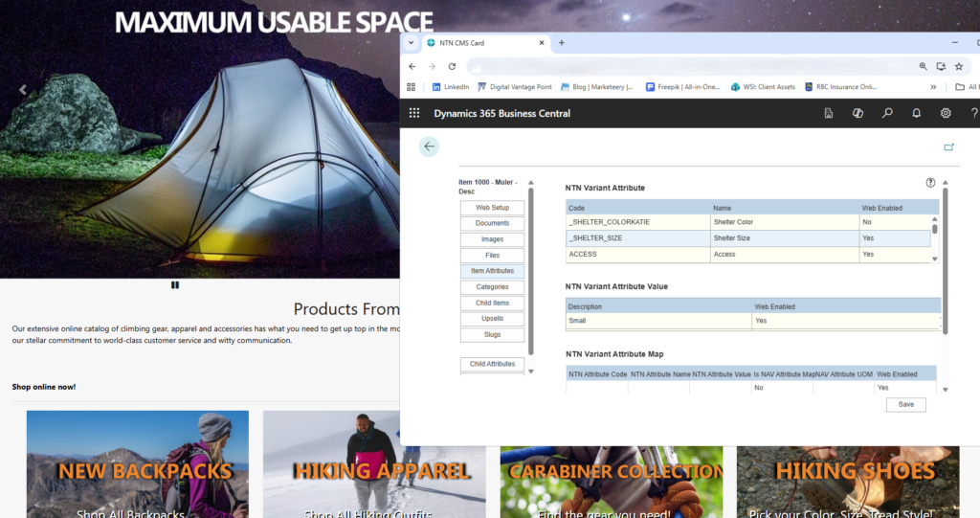The image size is (980, 518).
Task: Click the Save button
Action: coord(905,405)
